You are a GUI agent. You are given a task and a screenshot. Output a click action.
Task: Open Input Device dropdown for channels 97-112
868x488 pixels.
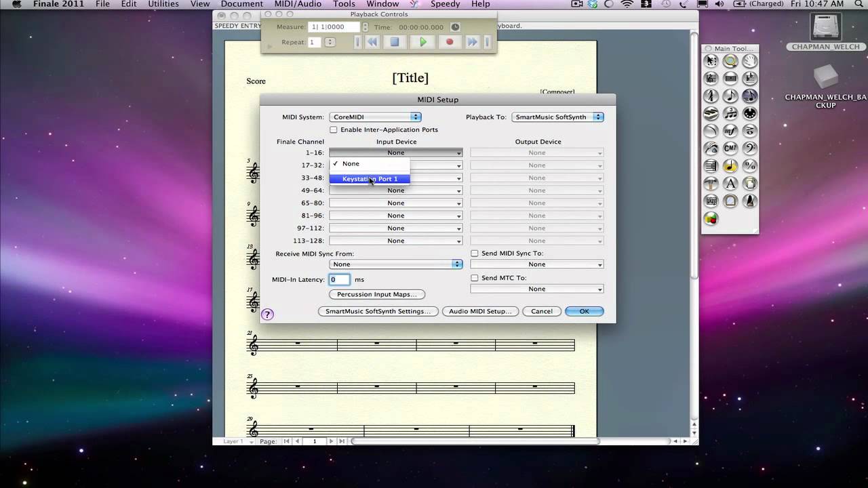click(396, 228)
